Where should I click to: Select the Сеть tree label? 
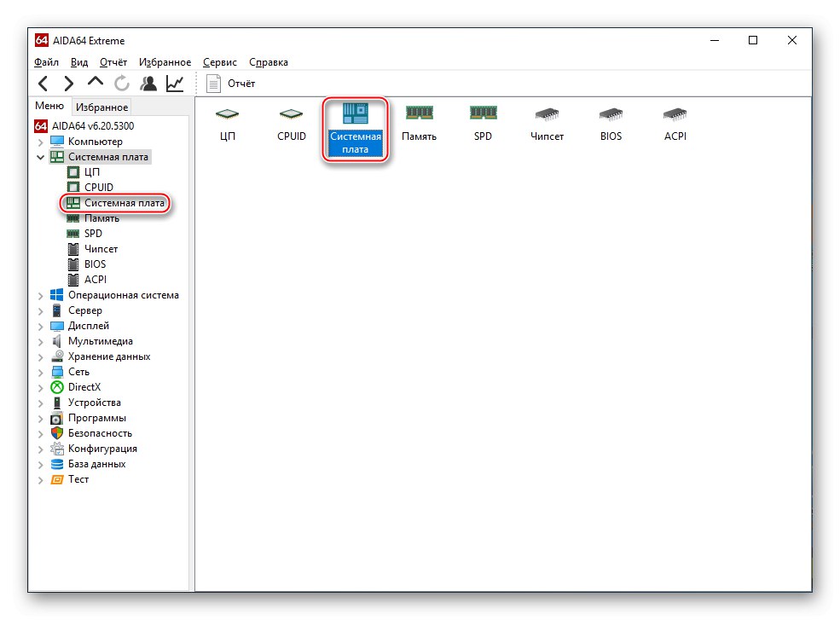pos(78,372)
